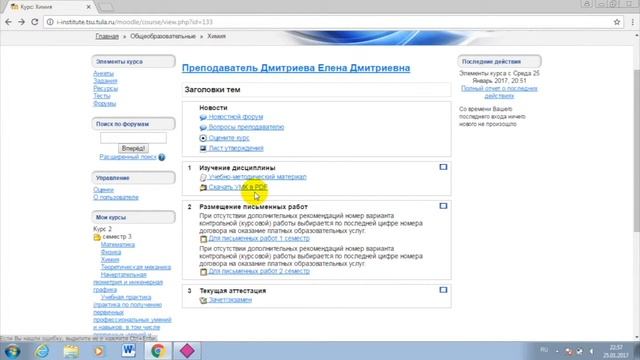Open the Расширенный поиск link
The width and height of the screenshot is (640, 360).
128,157
